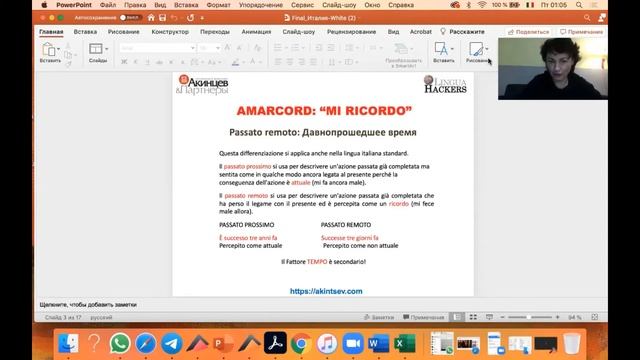Search within presentation using magnifier icon
The width and height of the screenshot is (640, 360).
587,18
